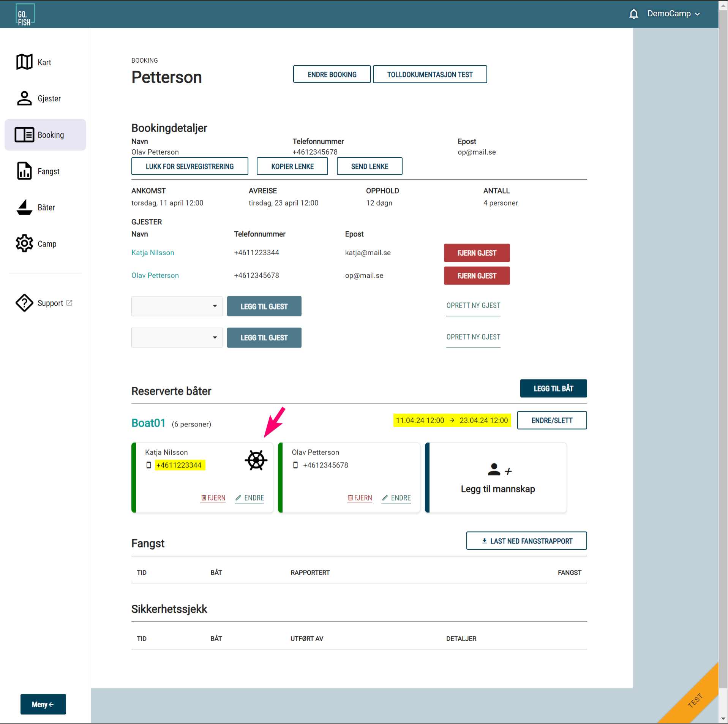This screenshot has height=724, width=728.
Task: Click FJERN on Katja Nilsson's card
Action: pos(213,498)
